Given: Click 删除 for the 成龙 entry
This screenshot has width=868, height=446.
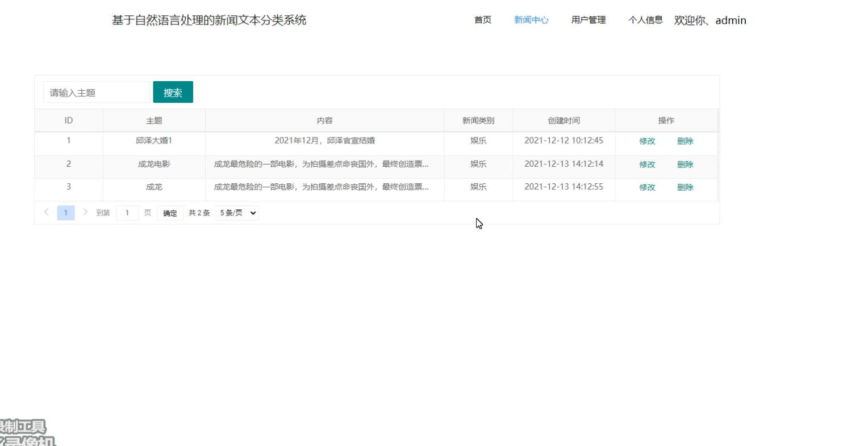Looking at the screenshot, I should [685, 187].
